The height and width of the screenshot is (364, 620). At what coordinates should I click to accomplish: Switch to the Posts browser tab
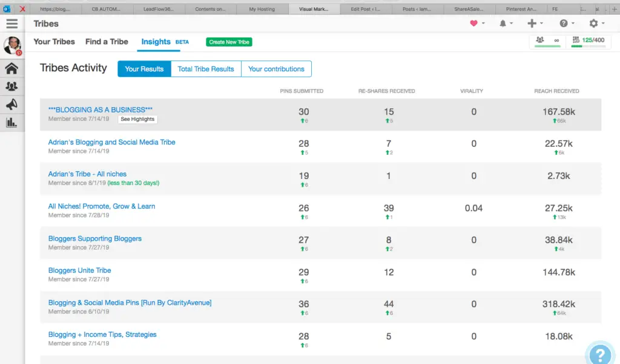[417, 9]
